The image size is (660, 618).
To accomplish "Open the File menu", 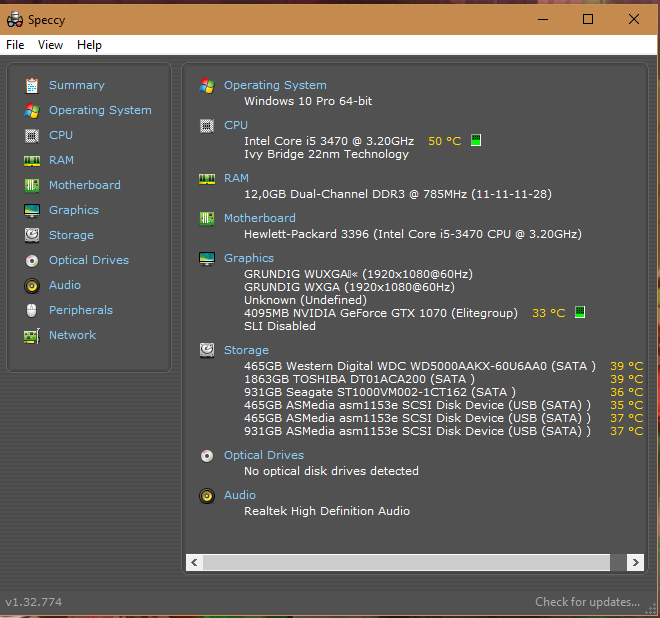I will (x=15, y=45).
